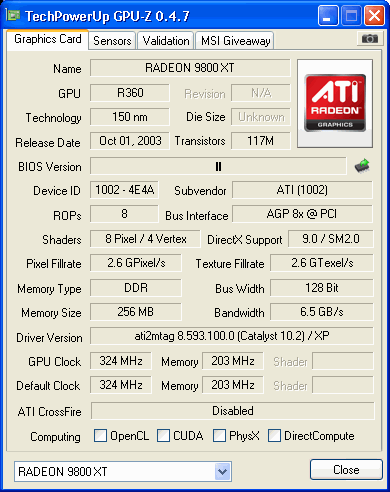Click Default Clock row empty Shader field
This screenshot has width=390, height=492.
click(343, 385)
